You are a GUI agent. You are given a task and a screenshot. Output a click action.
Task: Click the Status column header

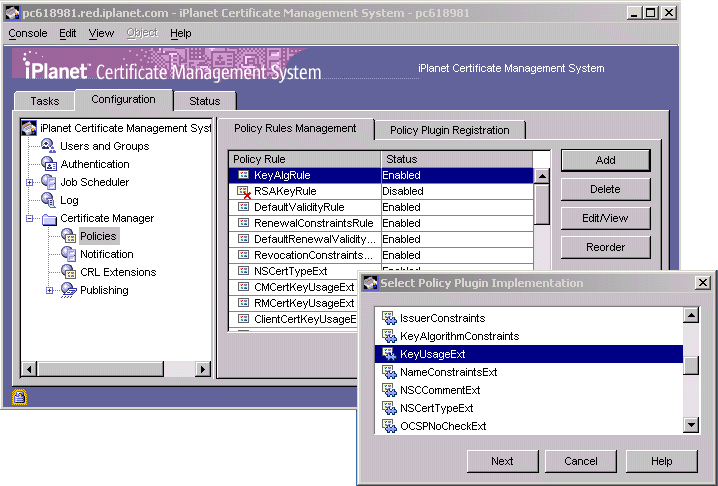click(457, 159)
